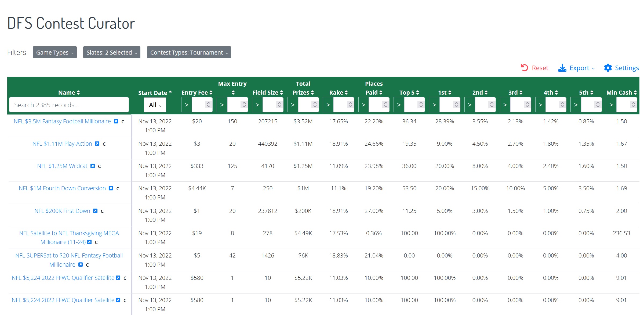Open NFL $1.11M Play-Action contest link
Viewport: 644px width, 315px height.
click(62, 144)
